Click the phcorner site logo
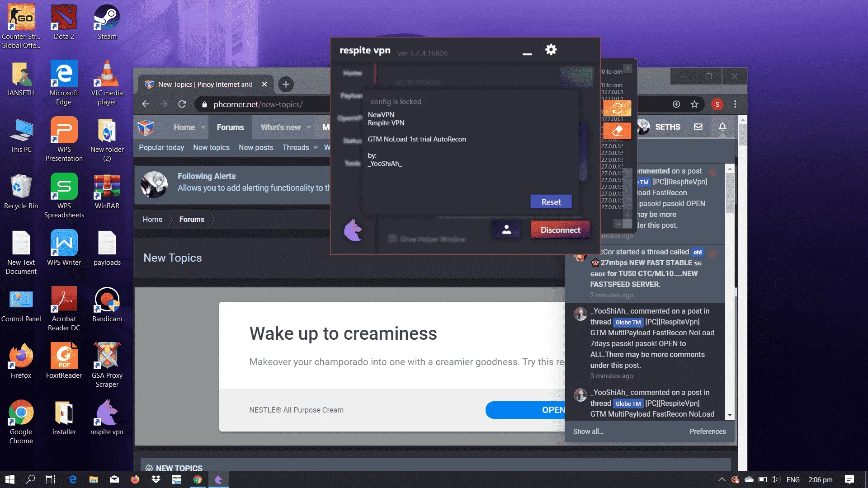868x488 pixels. click(x=146, y=128)
